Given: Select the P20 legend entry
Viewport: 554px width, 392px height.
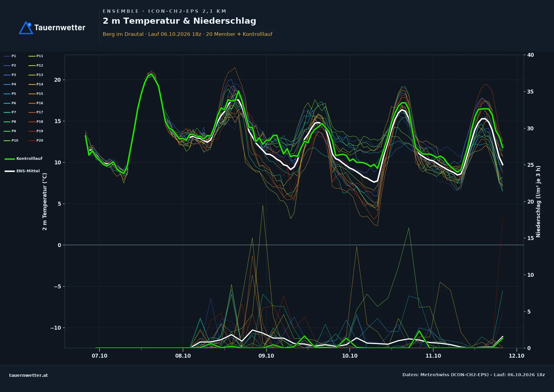Looking at the screenshot, I should click(36, 140).
